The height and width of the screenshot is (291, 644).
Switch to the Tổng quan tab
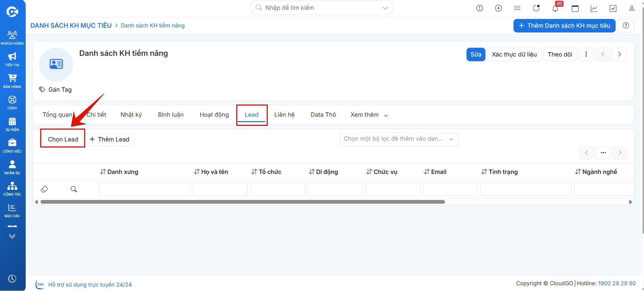click(57, 115)
